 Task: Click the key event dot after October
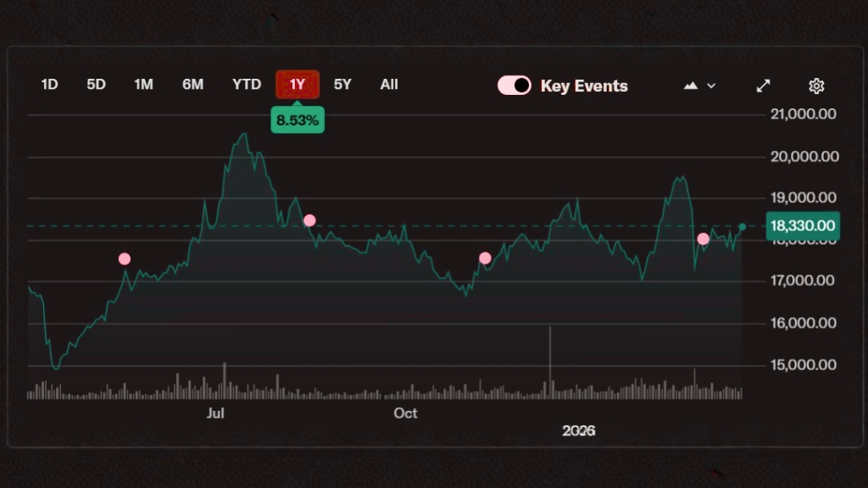(x=485, y=258)
